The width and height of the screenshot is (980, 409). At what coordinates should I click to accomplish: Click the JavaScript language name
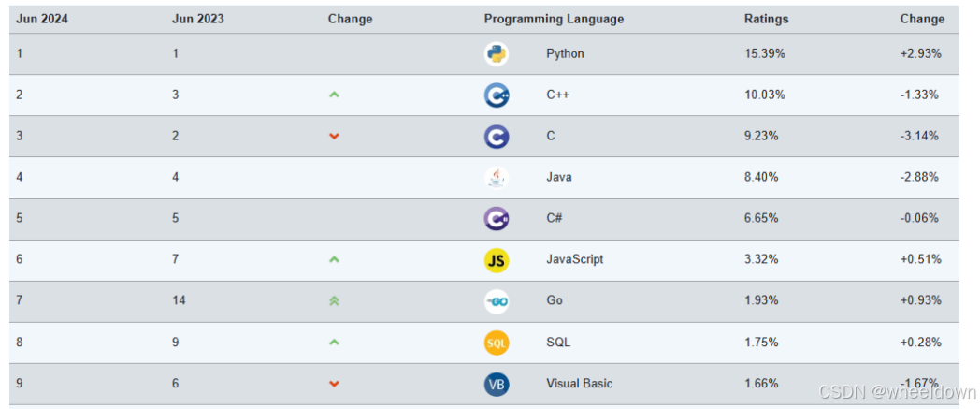(575, 259)
